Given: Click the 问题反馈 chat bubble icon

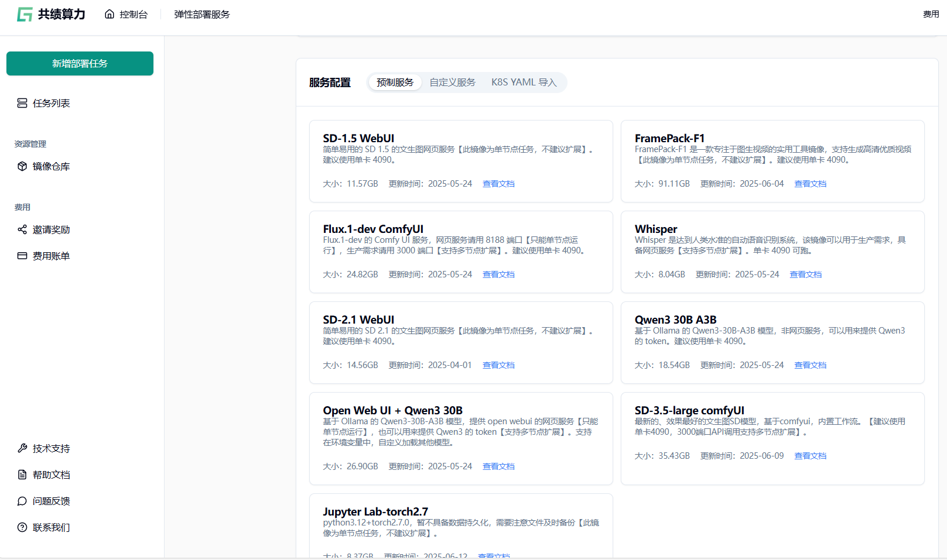Looking at the screenshot, I should (x=22, y=501).
